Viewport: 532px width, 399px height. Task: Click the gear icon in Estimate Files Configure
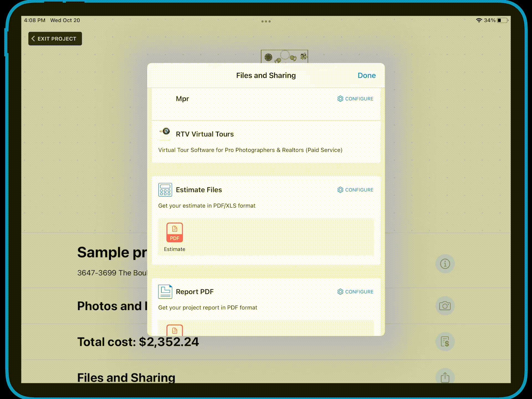tap(340, 190)
